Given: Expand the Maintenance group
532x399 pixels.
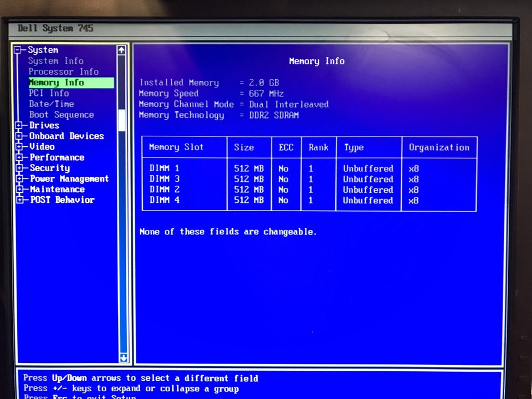Looking at the screenshot, I should pos(19,189).
